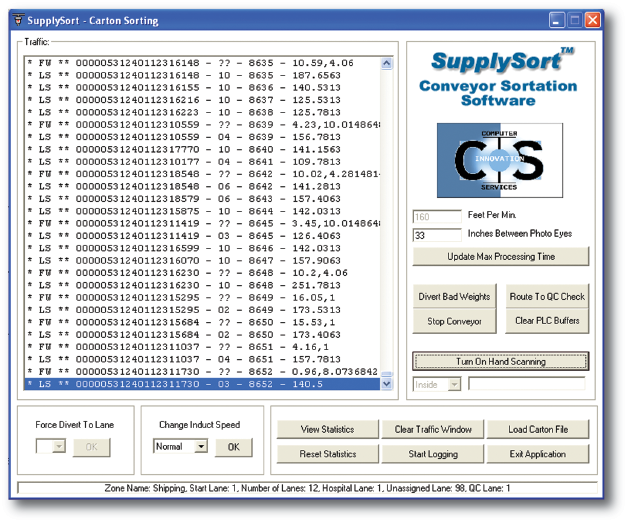This screenshot has width=627, height=522.
Task: Click Divert Bad Weights button
Action: (x=454, y=297)
